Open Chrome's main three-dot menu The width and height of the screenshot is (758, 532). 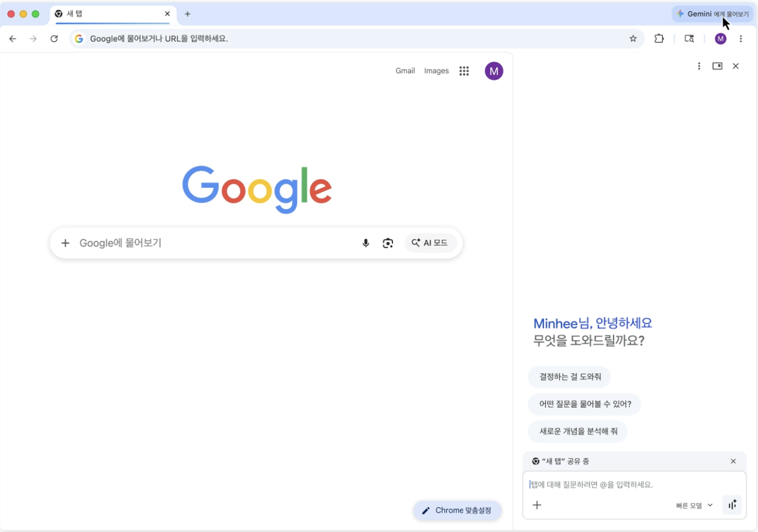741,38
